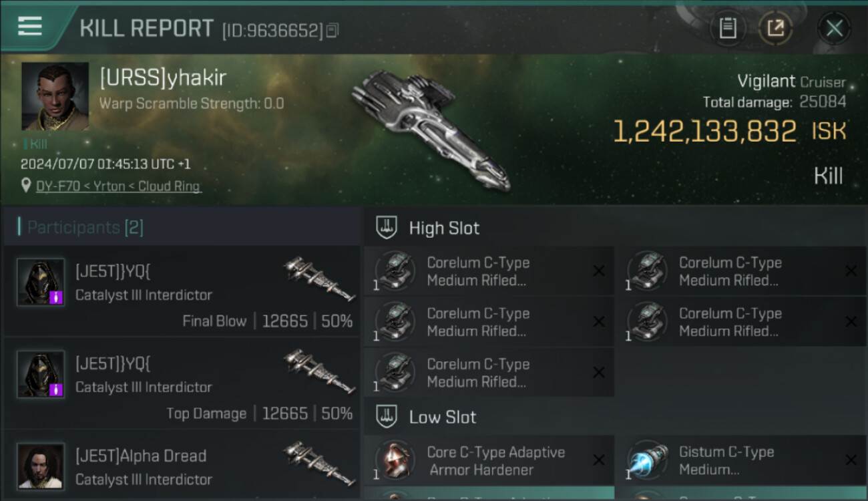Image resolution: width=868 pixels, height=501 pixels.
Task: Click the share export icon
Action: point(776,28)
